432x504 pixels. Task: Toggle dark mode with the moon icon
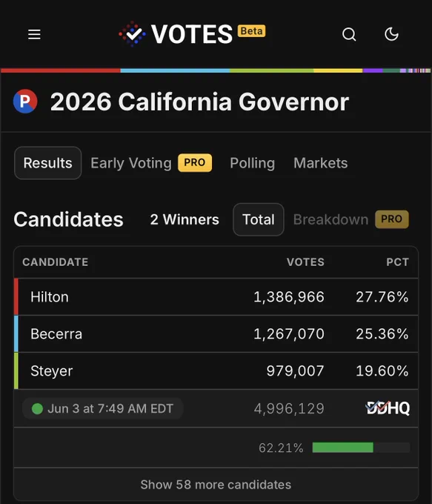[391, 34]
